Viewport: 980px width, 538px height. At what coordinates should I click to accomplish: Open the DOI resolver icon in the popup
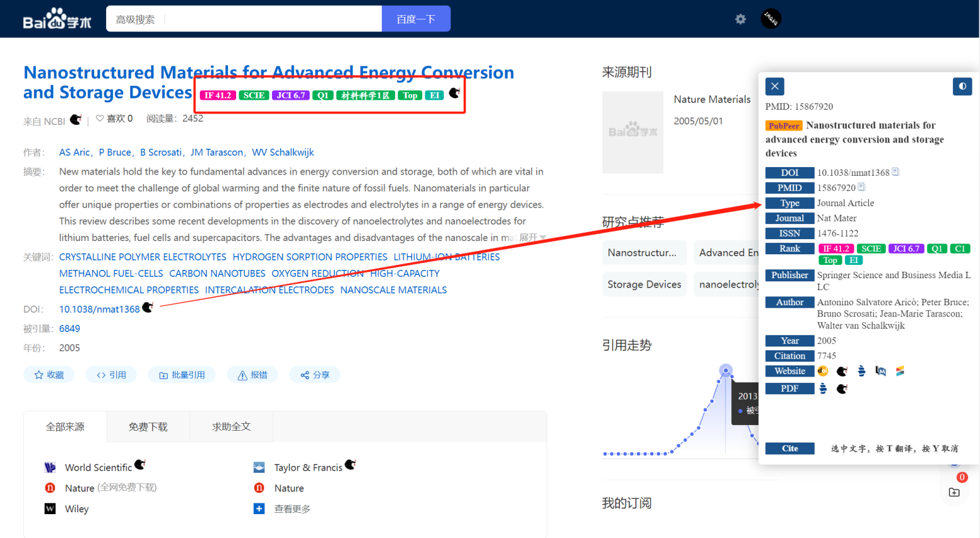(x=823, y=370)
